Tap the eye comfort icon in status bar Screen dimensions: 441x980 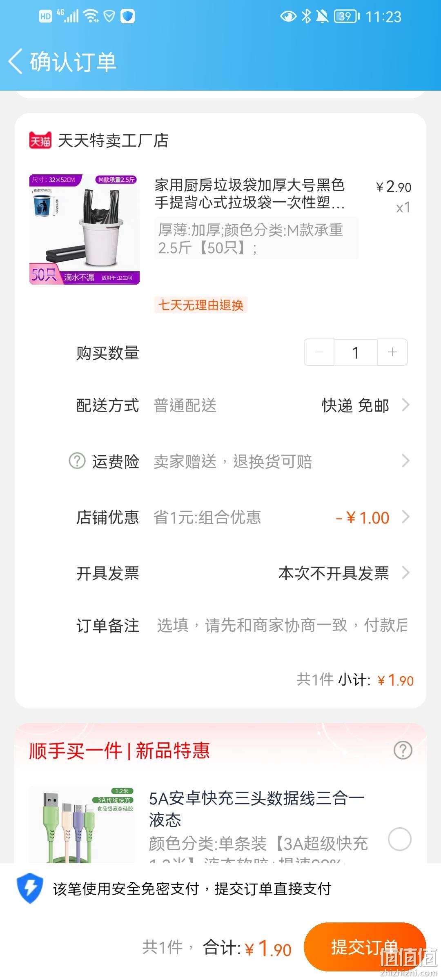(288, 16)
